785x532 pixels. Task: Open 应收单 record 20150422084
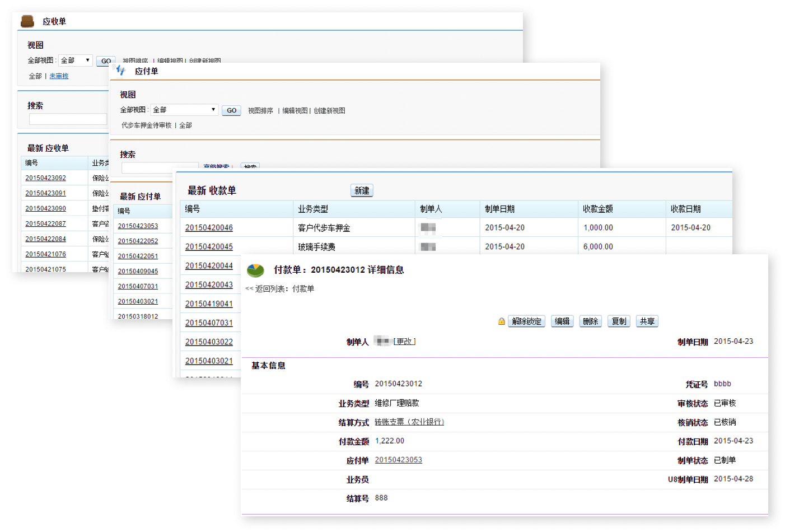click(45, 239)
